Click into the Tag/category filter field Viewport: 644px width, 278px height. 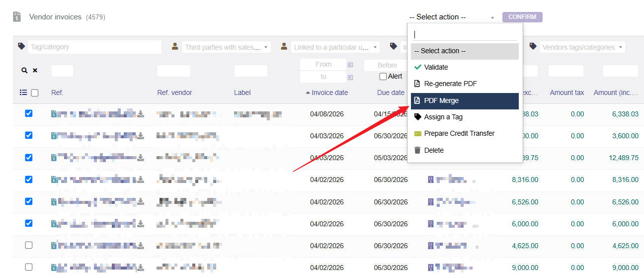(x=94, y=47)
